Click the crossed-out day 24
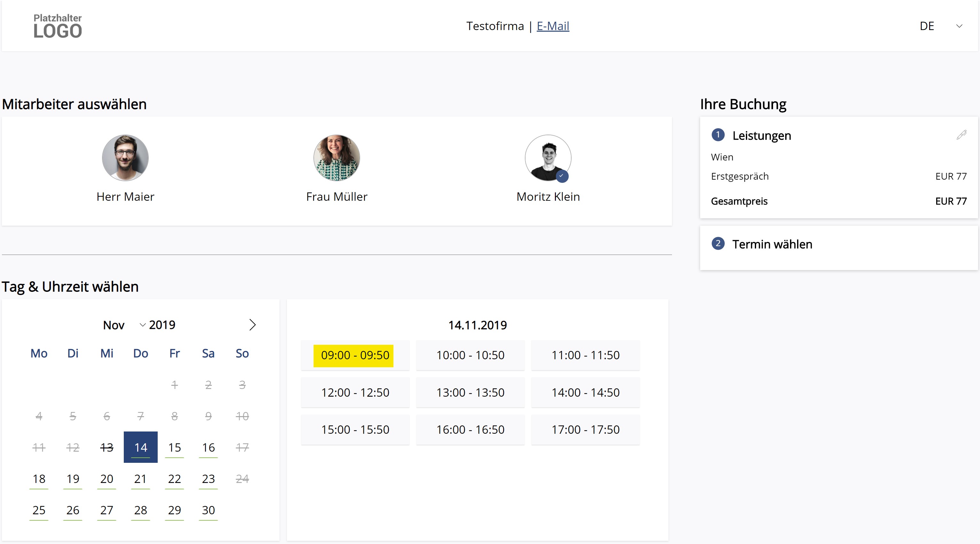 (x=242, y=478)
